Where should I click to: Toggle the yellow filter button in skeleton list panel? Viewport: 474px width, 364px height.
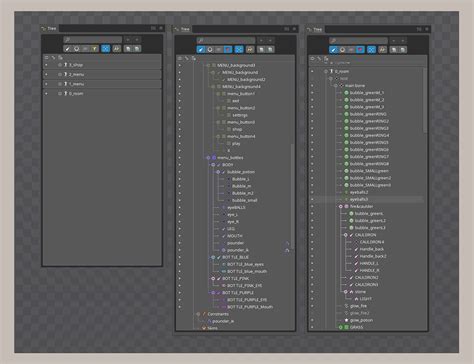click(94, 49)
